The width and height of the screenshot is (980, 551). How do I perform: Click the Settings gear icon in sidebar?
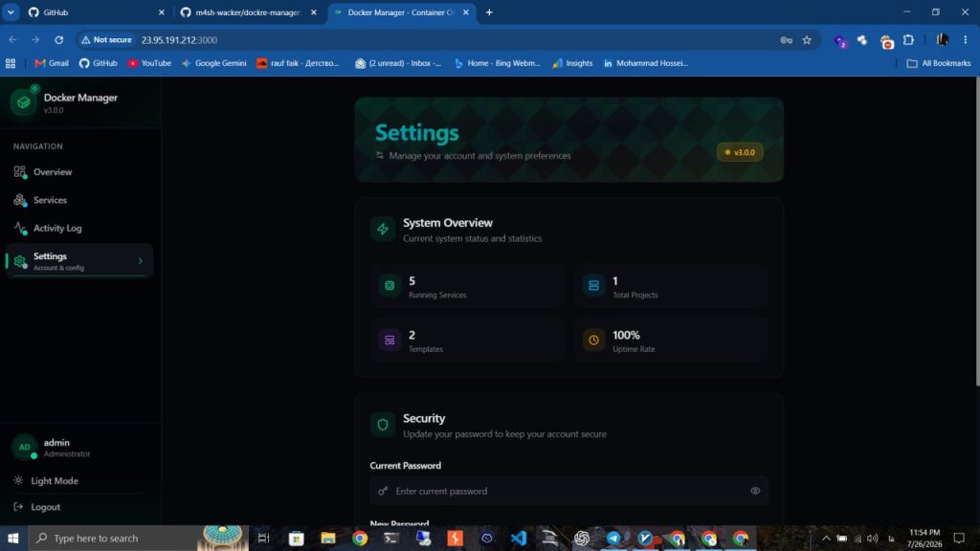tap(20, 261)
